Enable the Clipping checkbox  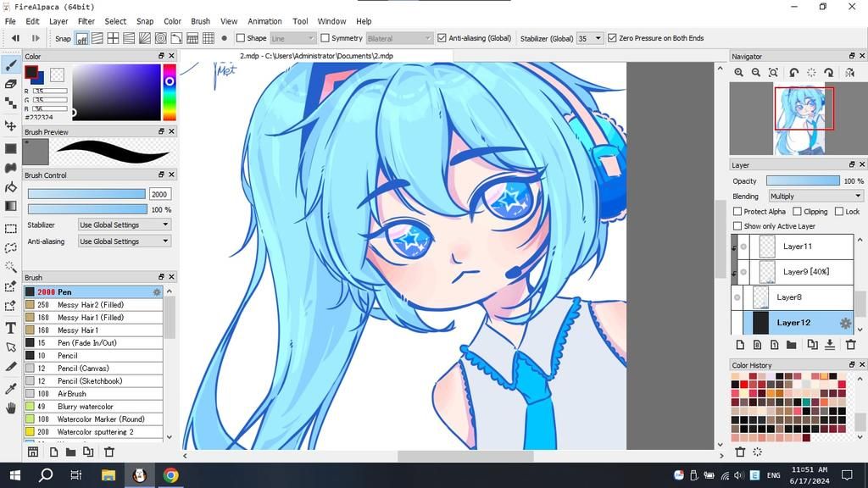coord(797,211)
